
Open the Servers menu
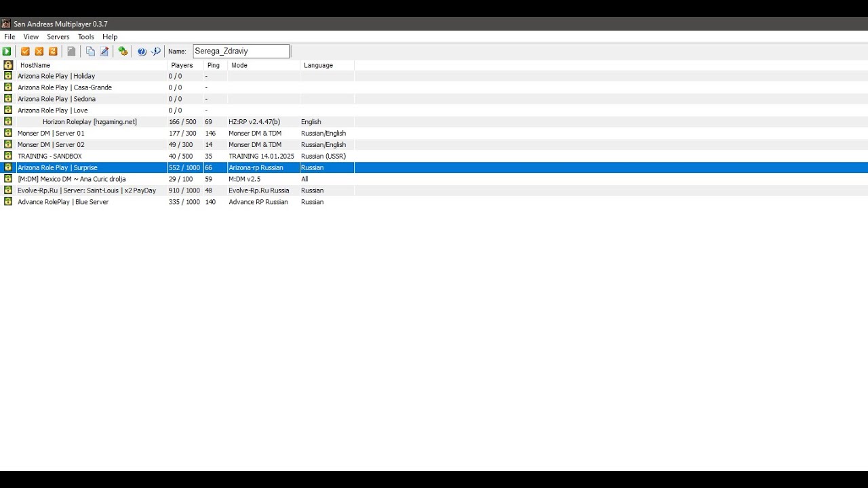[58, 37]
